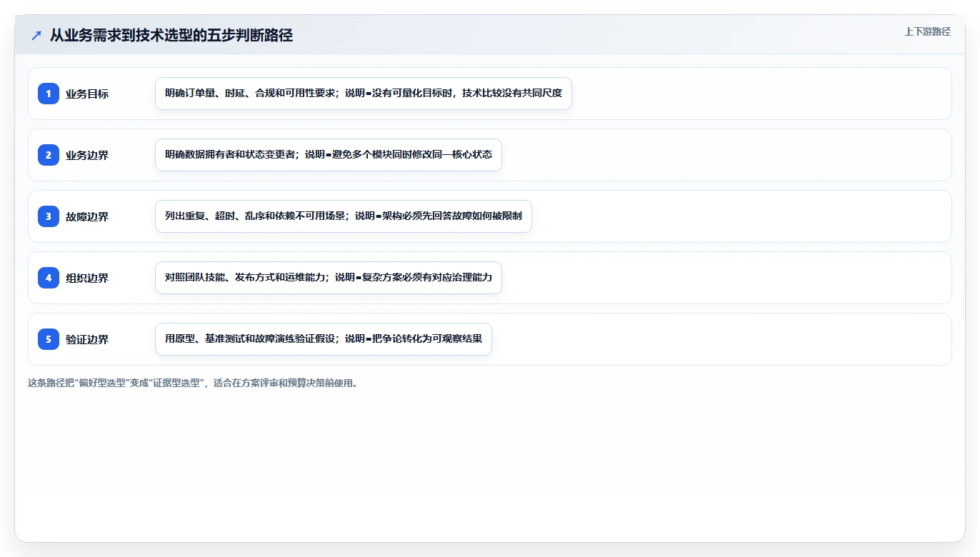
Task: Click the 组织边界 step label
Action: pos(87,278)
